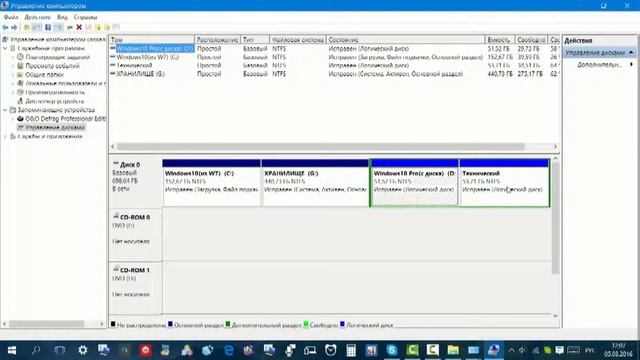Sort by the Файловая система column header
This screenshot has width=640, height=360.
click(298, 40)
